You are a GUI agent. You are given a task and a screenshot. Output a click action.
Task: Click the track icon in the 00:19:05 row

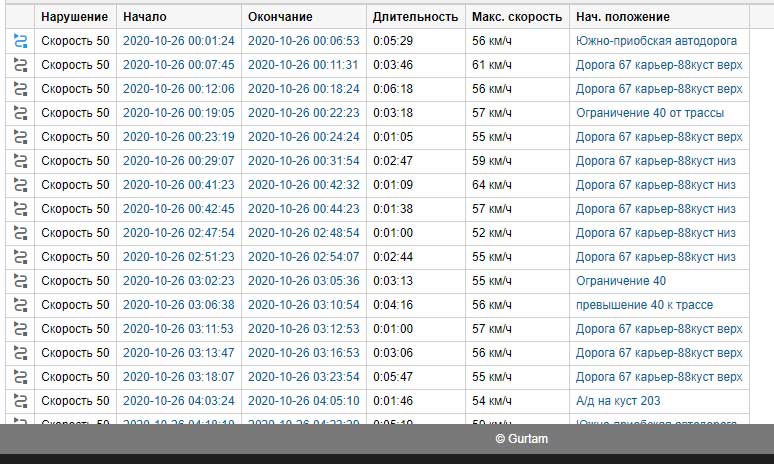coord(21,113)
